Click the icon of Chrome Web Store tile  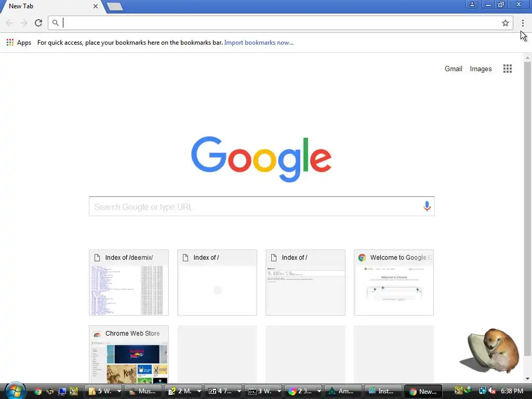tap(97, 334)
